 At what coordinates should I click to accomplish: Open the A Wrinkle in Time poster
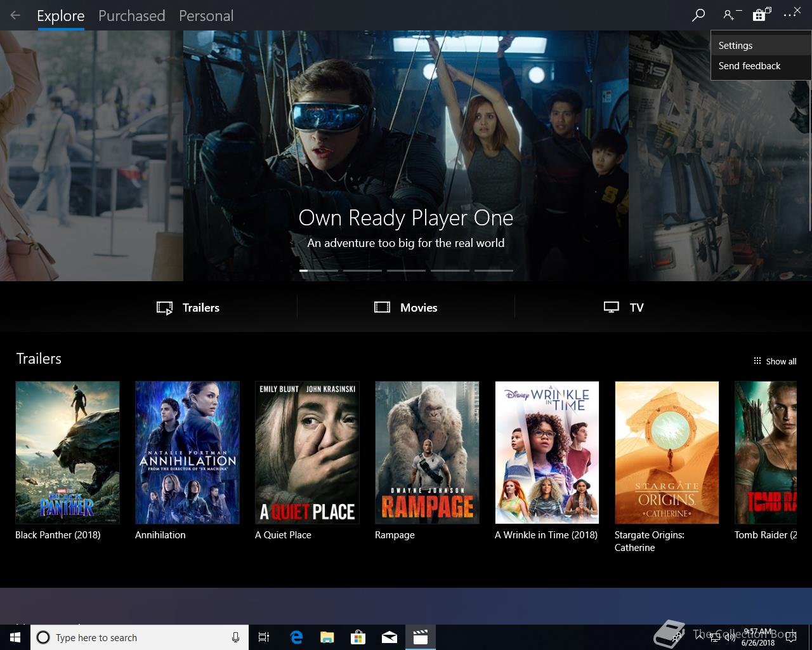click(x=547, y=453)
